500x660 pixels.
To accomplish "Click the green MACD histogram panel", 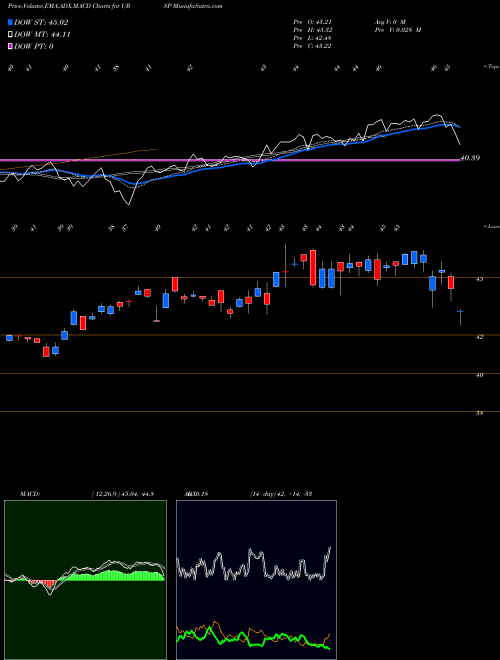I will (x=85, y=580).
